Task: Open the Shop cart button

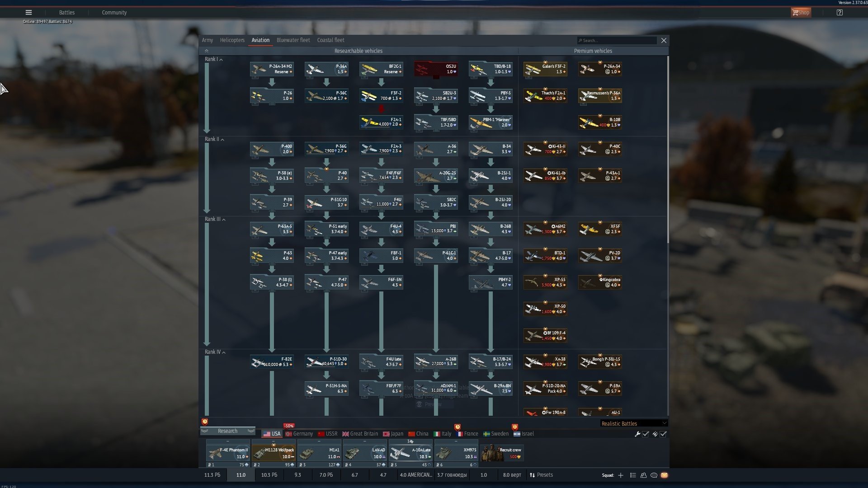Action: point(801,13)
